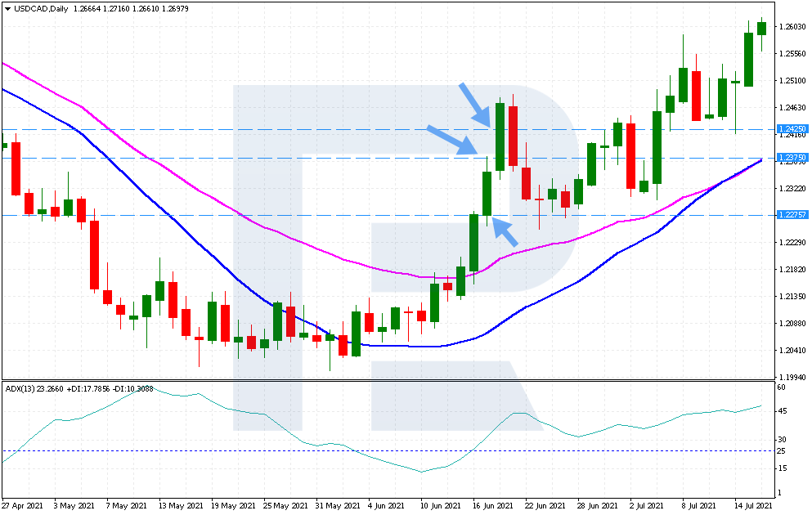812x515 pixels.
Task: Click the ADX scale value 45
Action: [782, 411]
